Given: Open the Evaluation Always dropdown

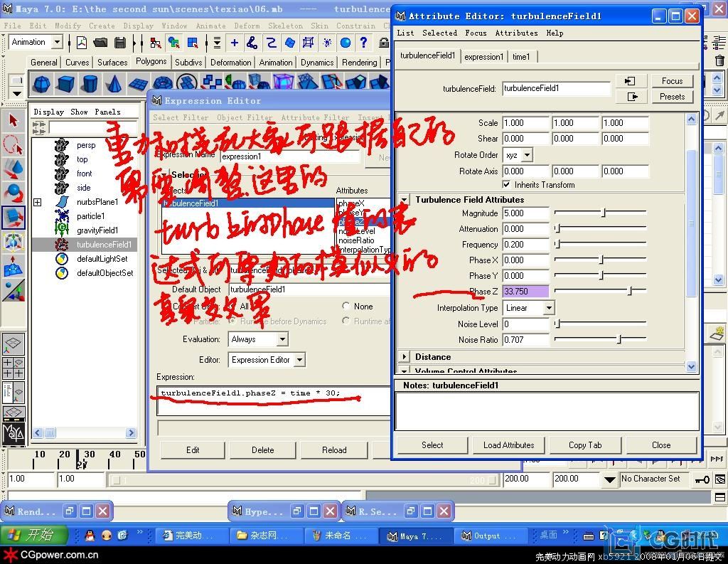Looking at the screenshot, I should tap(282, 339).
